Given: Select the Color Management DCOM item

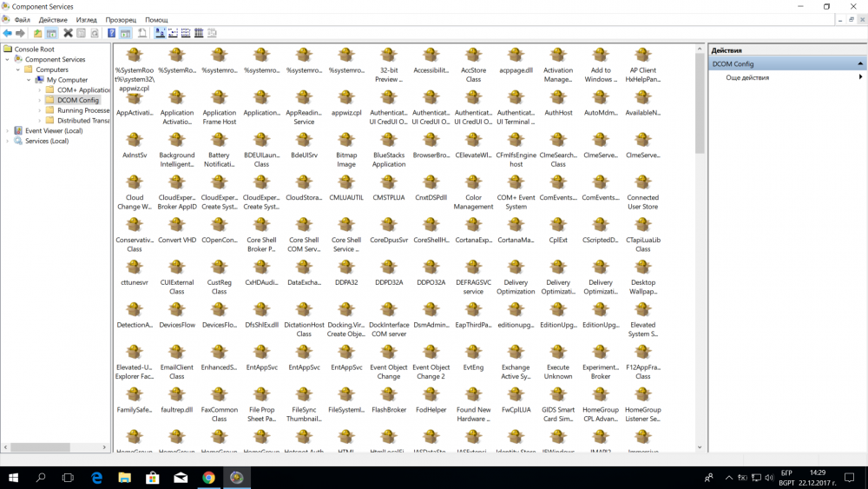Looking at the screenshot, I should (x=473, y=192).
